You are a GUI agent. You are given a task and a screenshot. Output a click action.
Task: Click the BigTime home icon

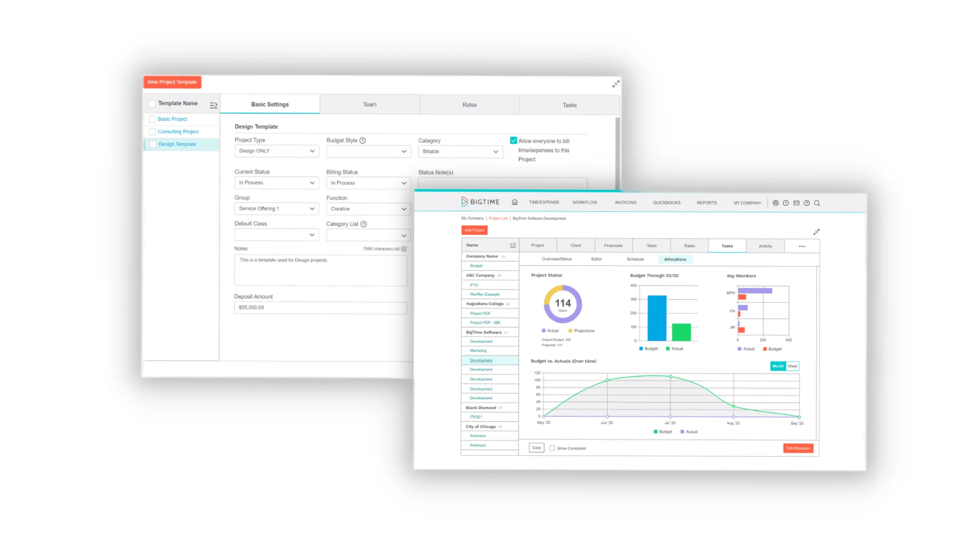514,203
